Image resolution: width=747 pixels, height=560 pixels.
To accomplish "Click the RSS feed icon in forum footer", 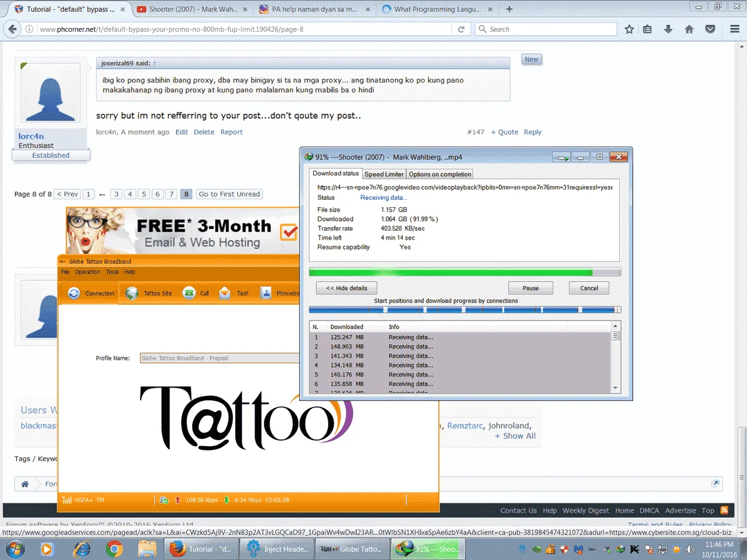I will click(x=724, y=510).
